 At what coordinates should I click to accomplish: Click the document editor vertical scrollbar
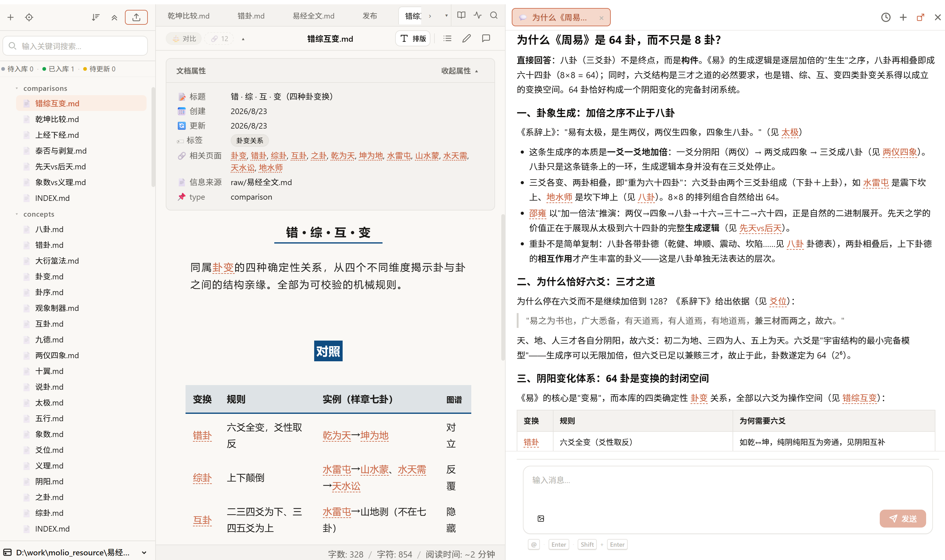pos(503,287)
